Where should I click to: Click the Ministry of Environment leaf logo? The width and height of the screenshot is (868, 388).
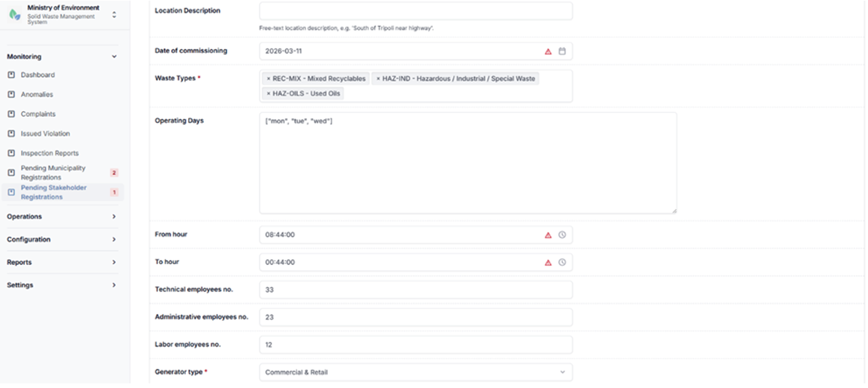pyautogui.click(x=15, y=15)
